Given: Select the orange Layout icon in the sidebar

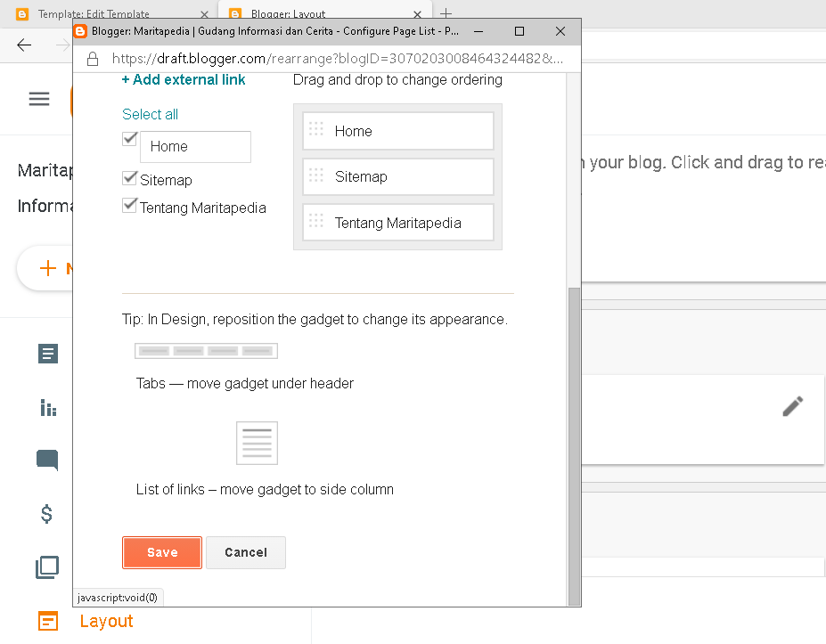Looking at the screenshot, I should 47,621.
